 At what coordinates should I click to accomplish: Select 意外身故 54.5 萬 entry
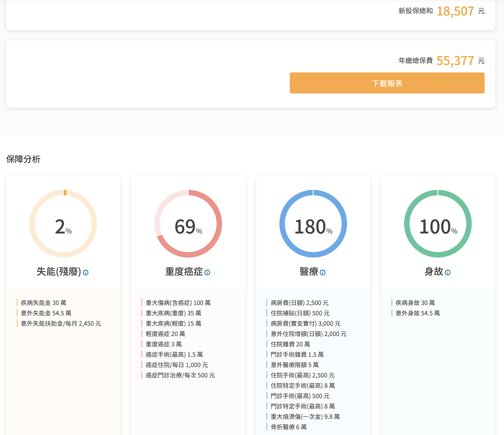[x=418, y=313]
